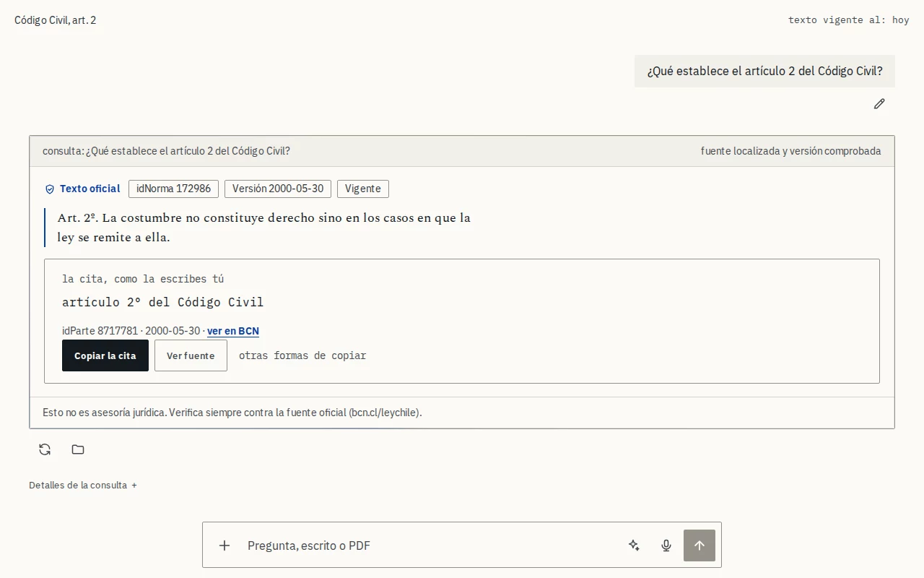Click the cited text artículo 2° del Código Civil
This screenshot has width=924, height=578.
click(x=163, y=302)
